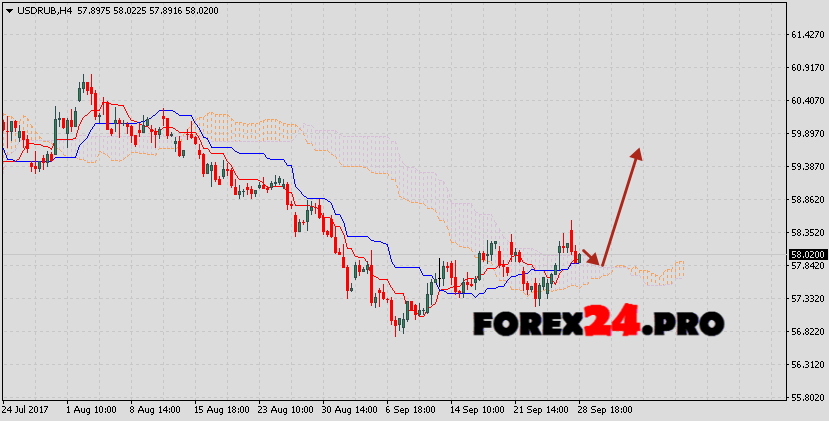Select the 1 Aug 10:00 time label
Screen dimensions: 829x421
coord(91,410)
